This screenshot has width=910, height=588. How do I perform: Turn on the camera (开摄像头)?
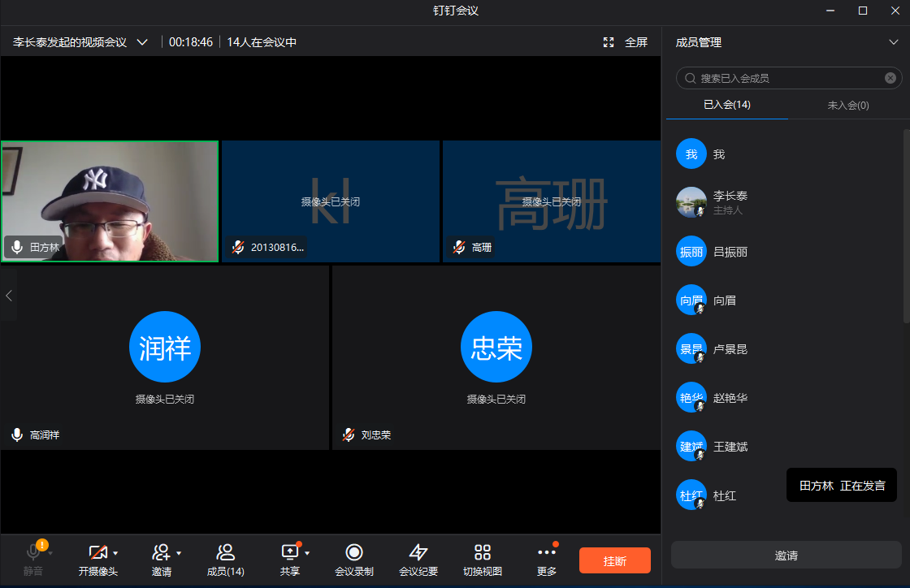(97, 553)
